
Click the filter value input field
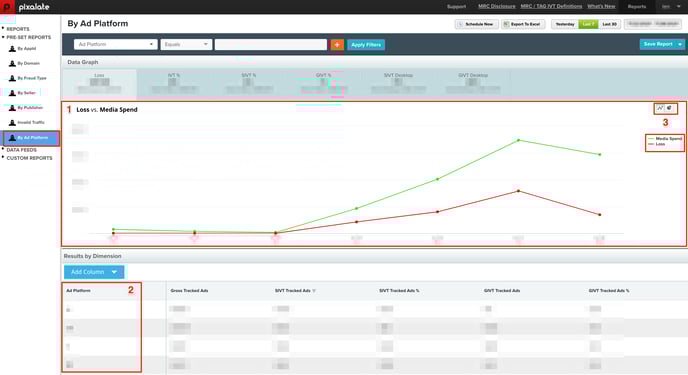[x=271, y=44]
